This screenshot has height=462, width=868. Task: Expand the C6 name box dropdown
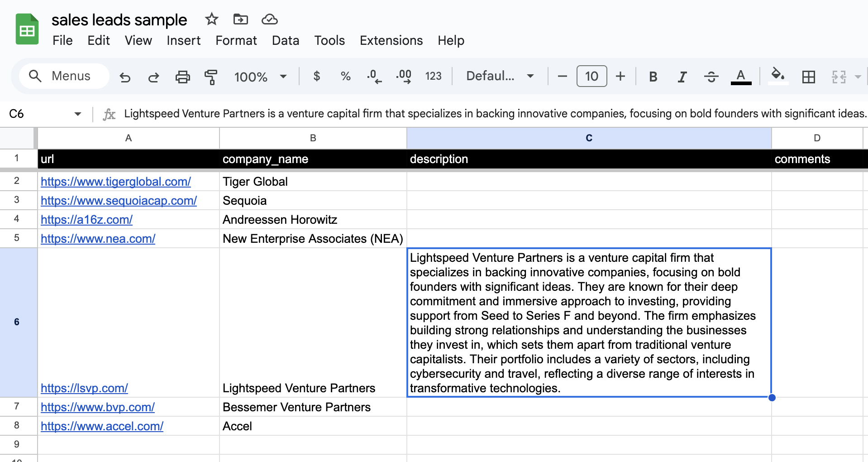(x=77, y=114)
